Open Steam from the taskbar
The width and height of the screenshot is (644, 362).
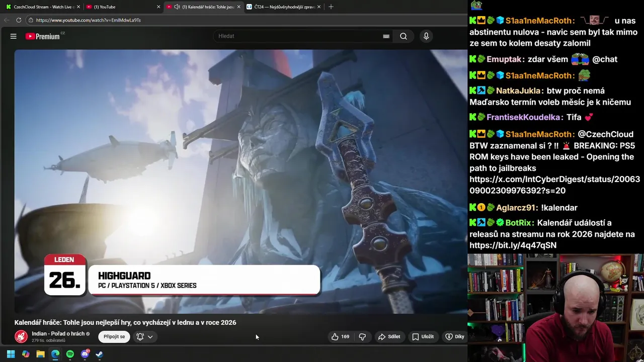click(100, 354)
